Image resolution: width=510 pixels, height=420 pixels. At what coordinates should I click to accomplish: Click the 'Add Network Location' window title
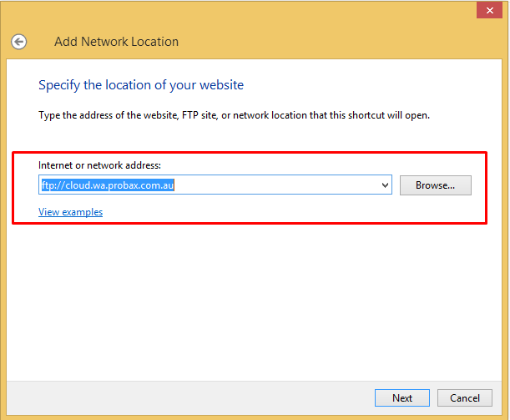[117, 42]
